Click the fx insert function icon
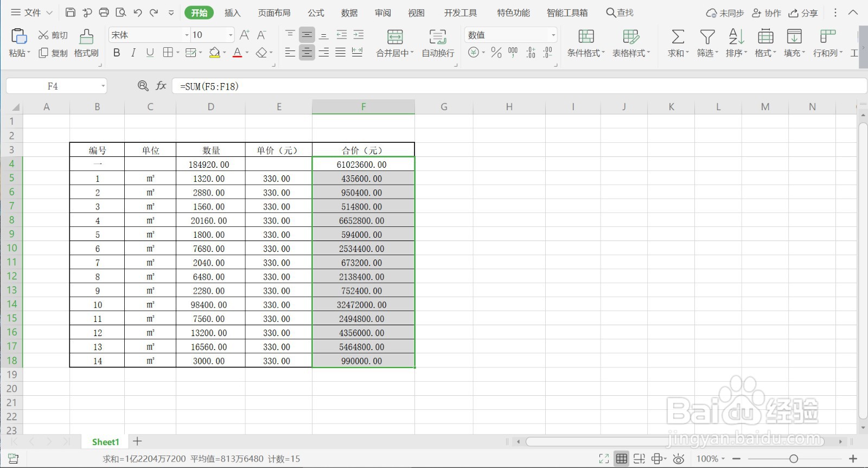 (161, 86)
